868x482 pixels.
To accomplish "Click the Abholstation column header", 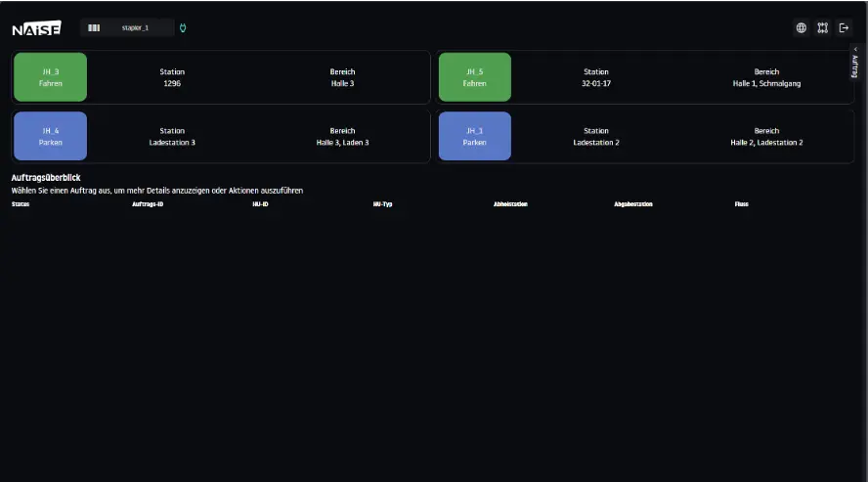I will pos(510,204).
